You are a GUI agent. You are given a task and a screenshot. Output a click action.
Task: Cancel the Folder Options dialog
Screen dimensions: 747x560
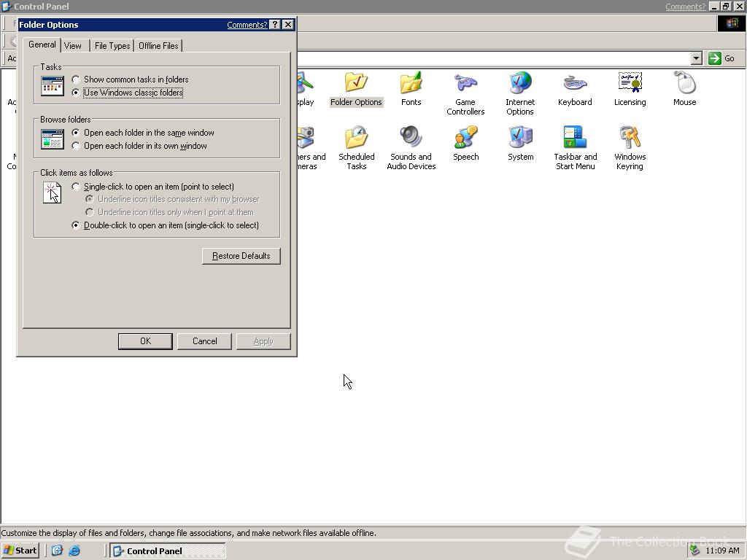click(x=204, y=341)
